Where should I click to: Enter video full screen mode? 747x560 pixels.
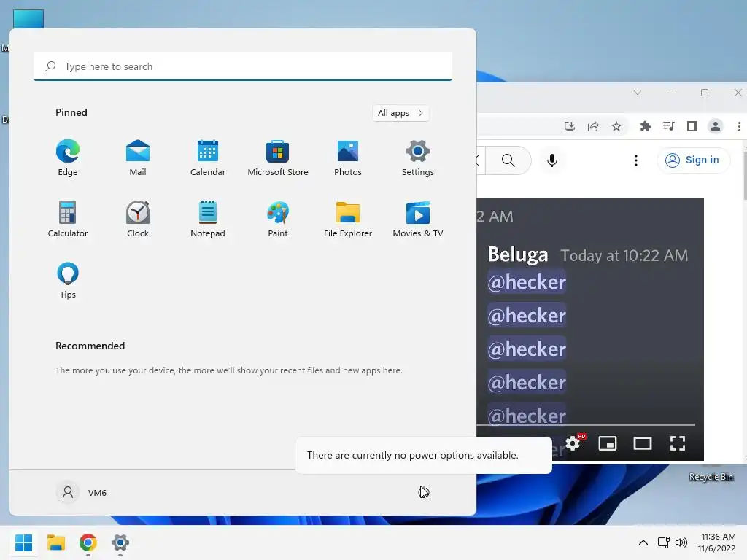click(x=678, y=443)
